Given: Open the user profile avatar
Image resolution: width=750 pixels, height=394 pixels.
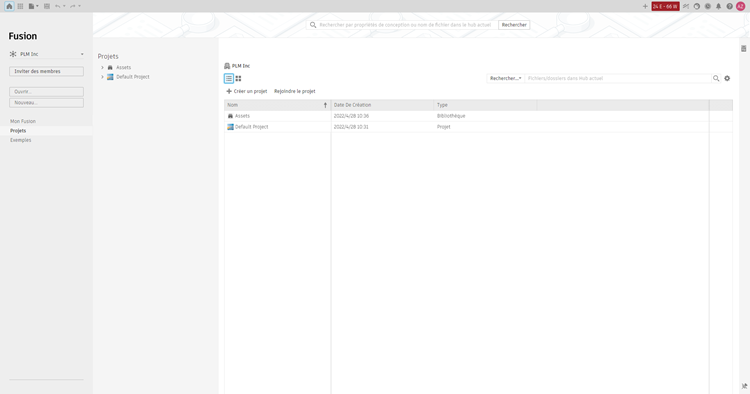Looking at the screenshot, I should click(x=740, y=6).
